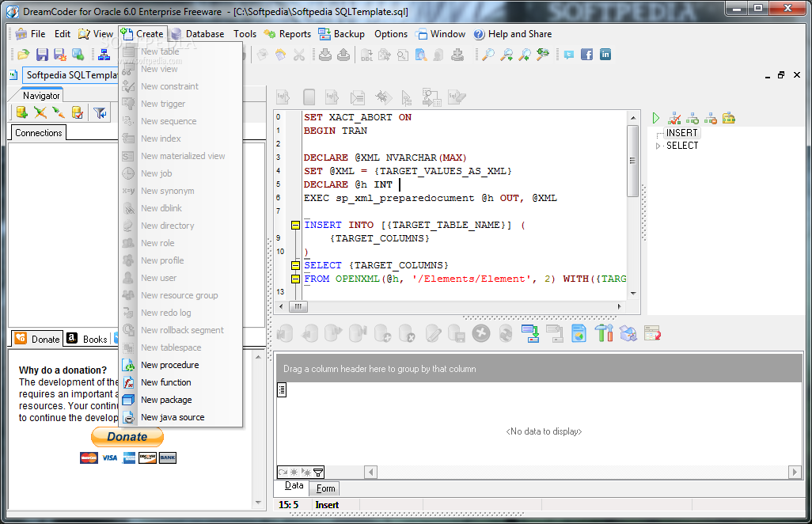Select the Connections tab
The image size is (812, 524).
coord(38,133)
